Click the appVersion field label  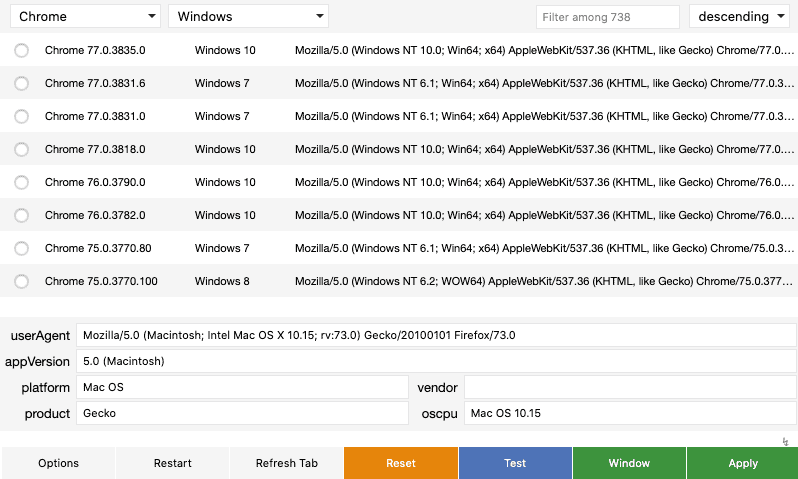tap(37, 362)
